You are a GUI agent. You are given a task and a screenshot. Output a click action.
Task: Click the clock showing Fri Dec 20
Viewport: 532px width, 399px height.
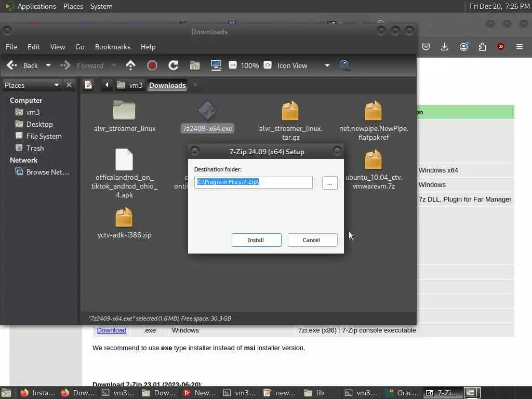pyautogui.click(x=499, y=6)
